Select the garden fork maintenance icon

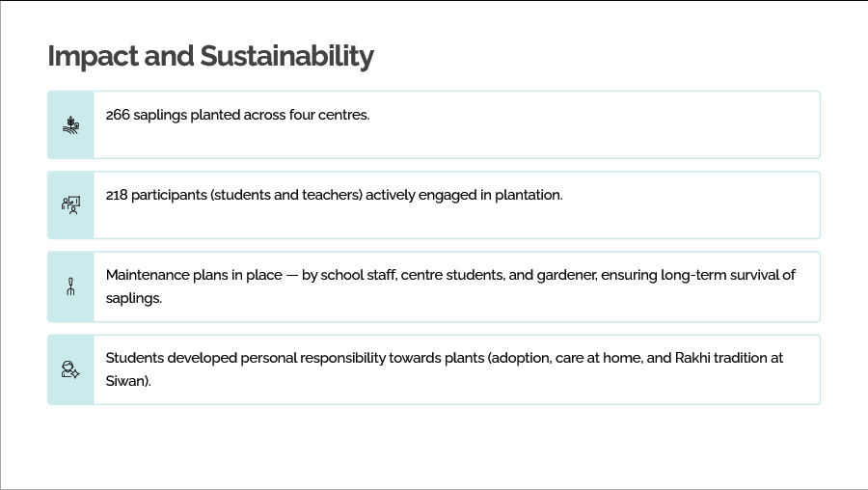coord(70,286)
